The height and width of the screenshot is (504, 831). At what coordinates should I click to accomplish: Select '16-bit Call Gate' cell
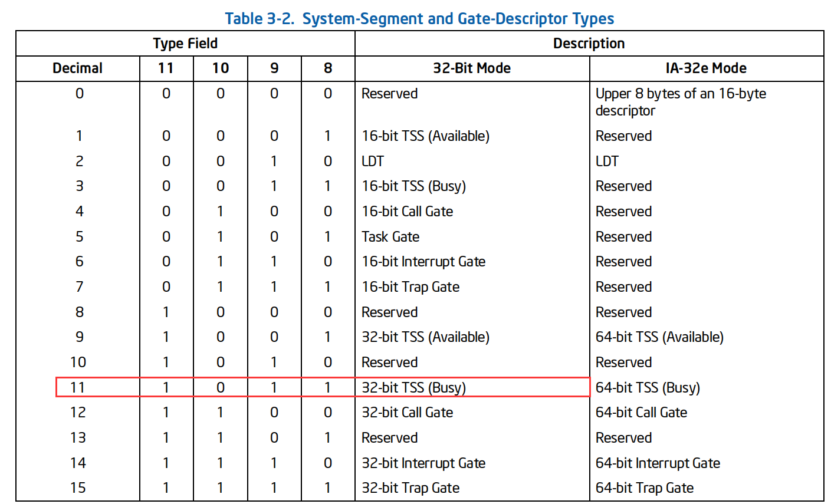pyautogui.click(x=407, y=212)
